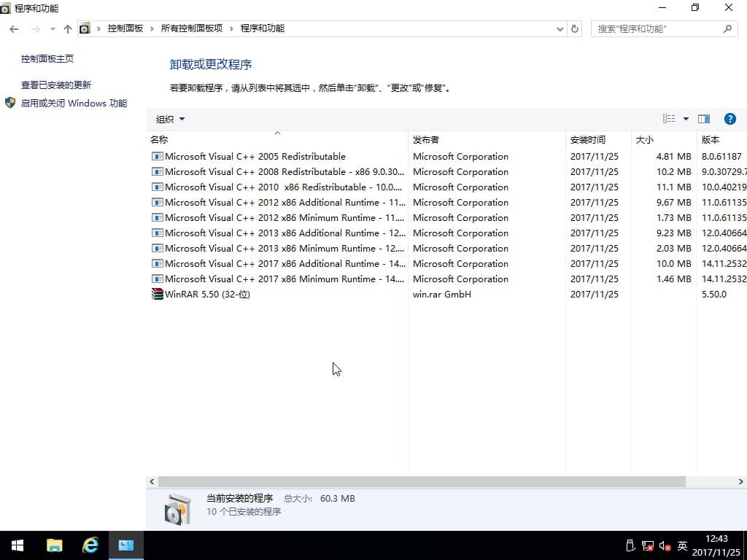Refresh the Programs and Features list
Screen dimensions: 747x560
click(575, 29)
